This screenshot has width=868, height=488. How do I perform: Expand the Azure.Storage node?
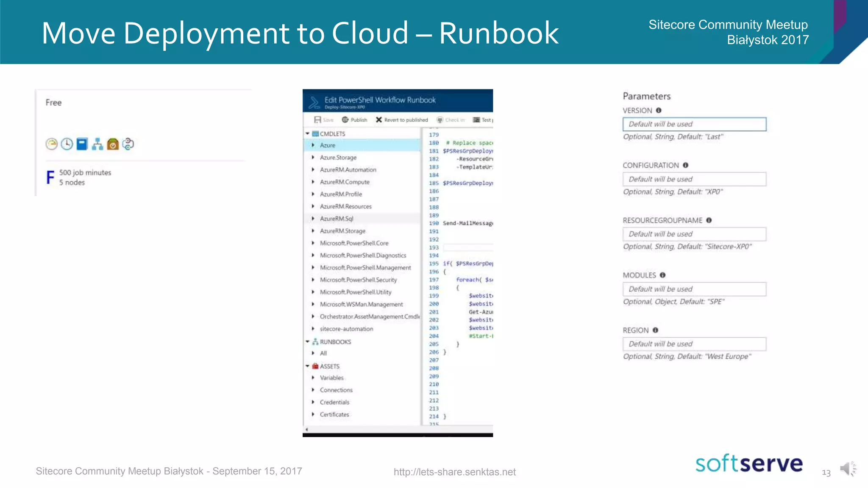coord(313,158)
